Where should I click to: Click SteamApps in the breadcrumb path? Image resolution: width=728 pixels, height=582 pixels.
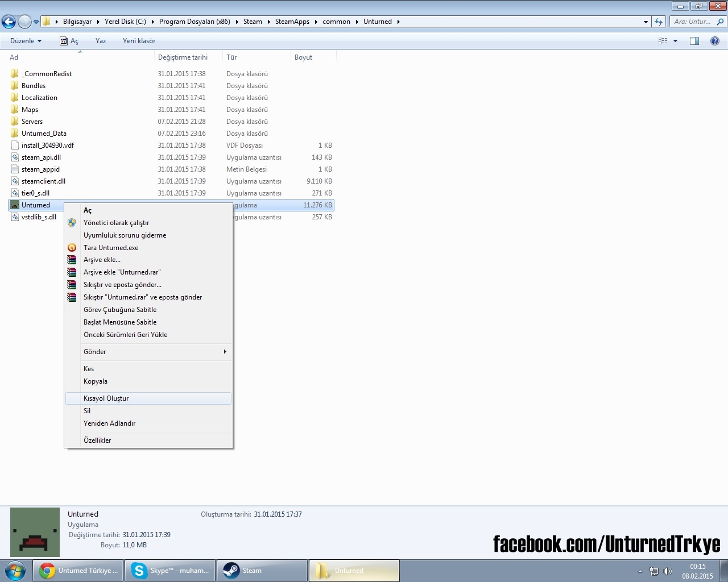(292, 22)
